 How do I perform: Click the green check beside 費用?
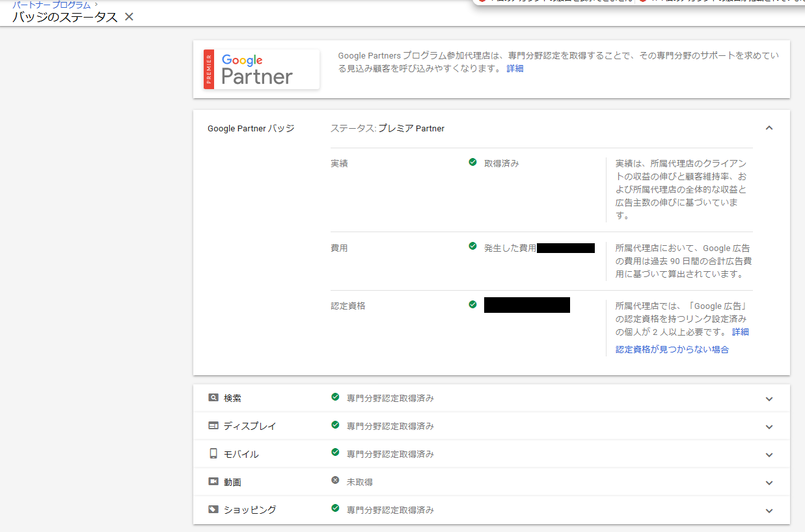472,246
